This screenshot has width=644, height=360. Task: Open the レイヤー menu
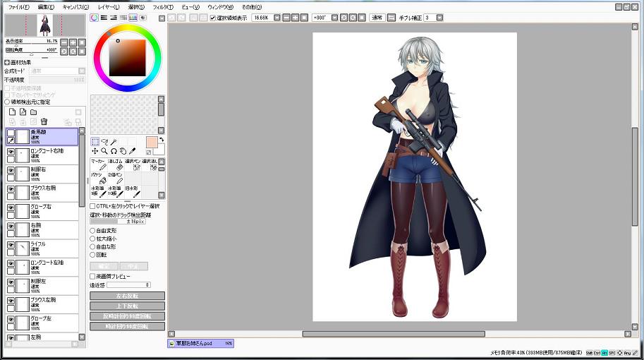pos(108,6)
